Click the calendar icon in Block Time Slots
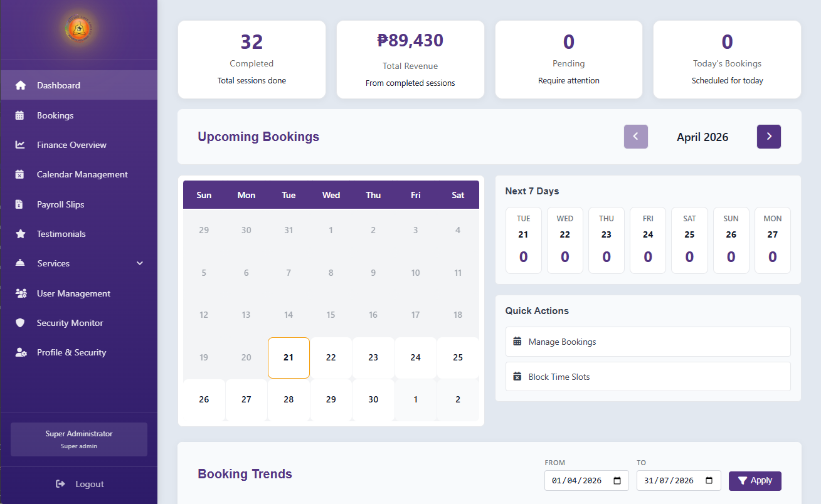This screenshot has width=821, height=504. 517,377
